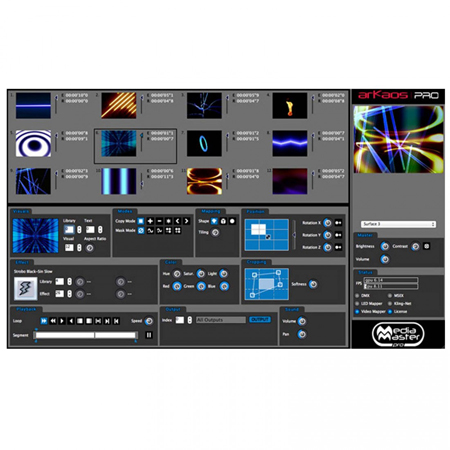Select the Position panel tab
This screenshot has height=450, width=450.
pyautogui.click(x=256, y=212)
